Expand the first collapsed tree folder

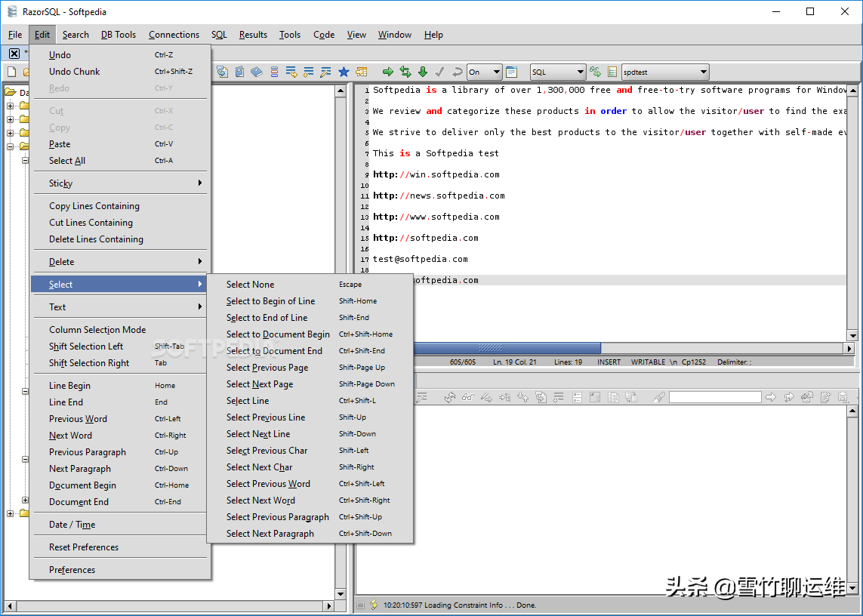[x=11, y=106]
